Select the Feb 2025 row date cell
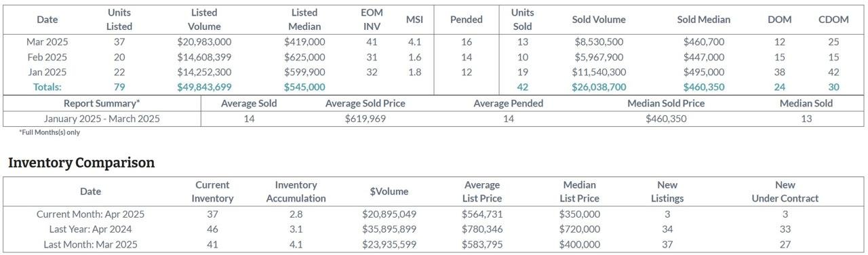This screenshot has height=255, width=868. 47,57
